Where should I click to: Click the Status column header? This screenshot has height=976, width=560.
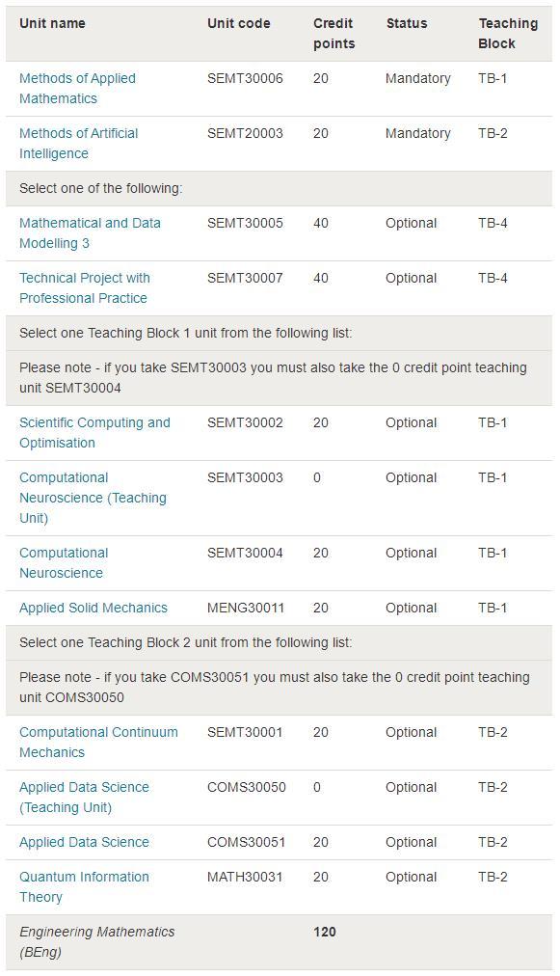[x=407, y=24]
